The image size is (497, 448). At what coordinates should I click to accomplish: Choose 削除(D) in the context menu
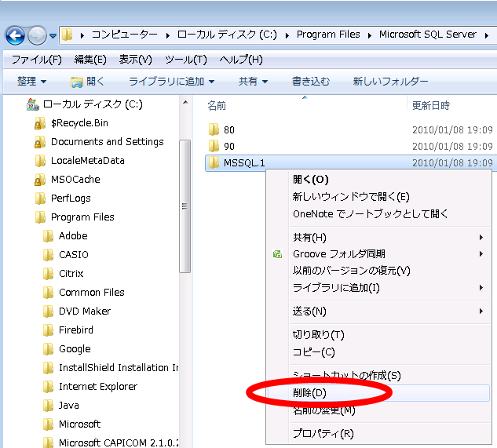pyautogui.click(x=378, y=393)
